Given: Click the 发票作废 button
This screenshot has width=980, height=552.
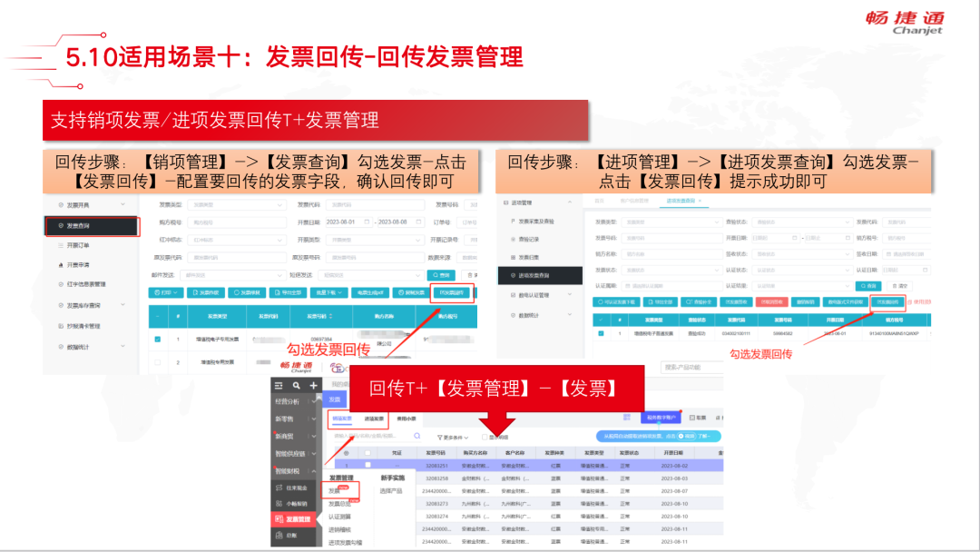Looking at the screenshot, I should point(206,292).
